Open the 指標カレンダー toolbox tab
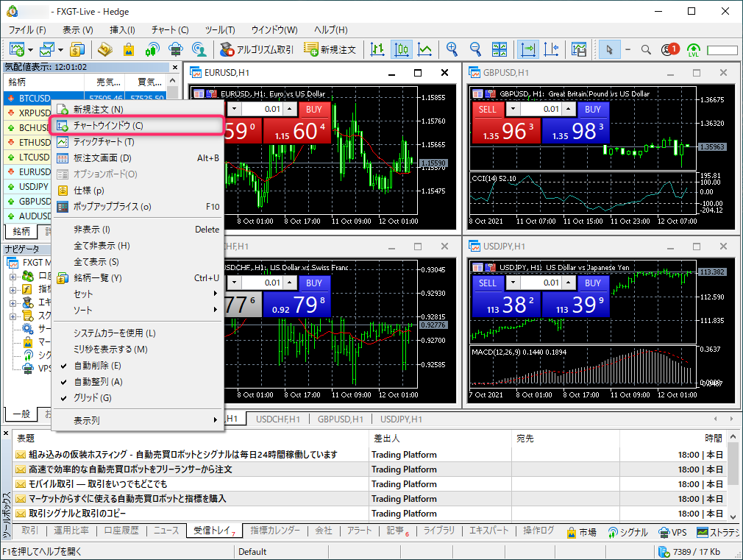This screenshot has width=743, height=560. click(275, 531)
